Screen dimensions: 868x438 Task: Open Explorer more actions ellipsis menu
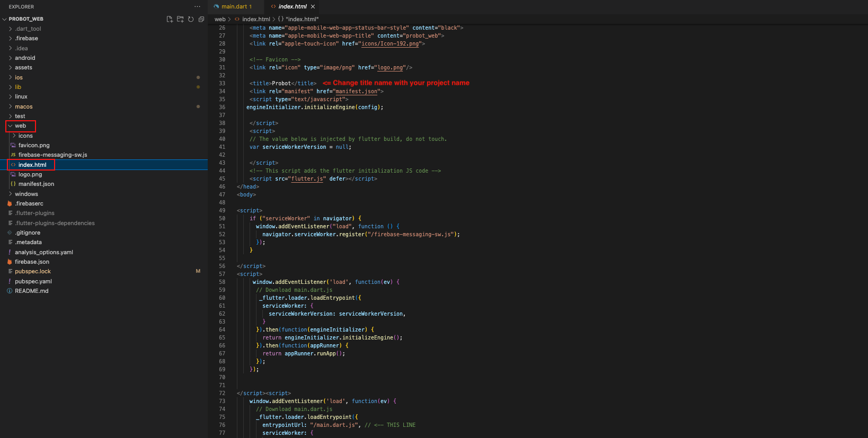(x=197, y=7)
